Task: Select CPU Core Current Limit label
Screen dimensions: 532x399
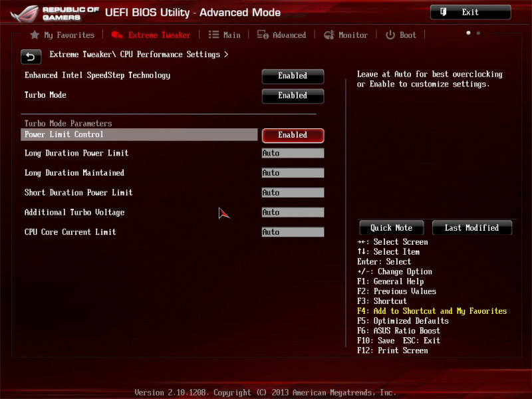Action: (70, 231)
